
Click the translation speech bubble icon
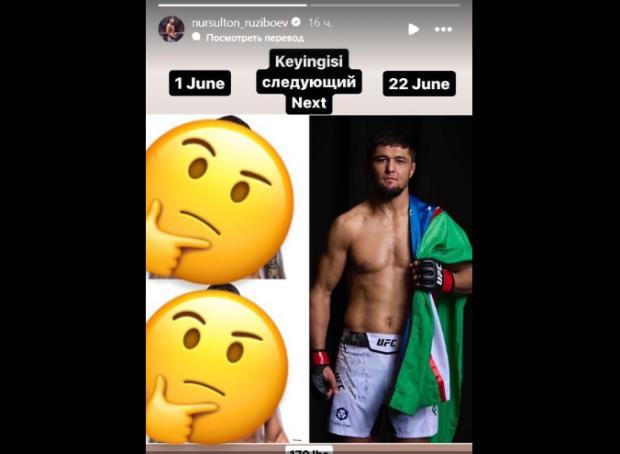pyautogui.click(x=196, y=37)
